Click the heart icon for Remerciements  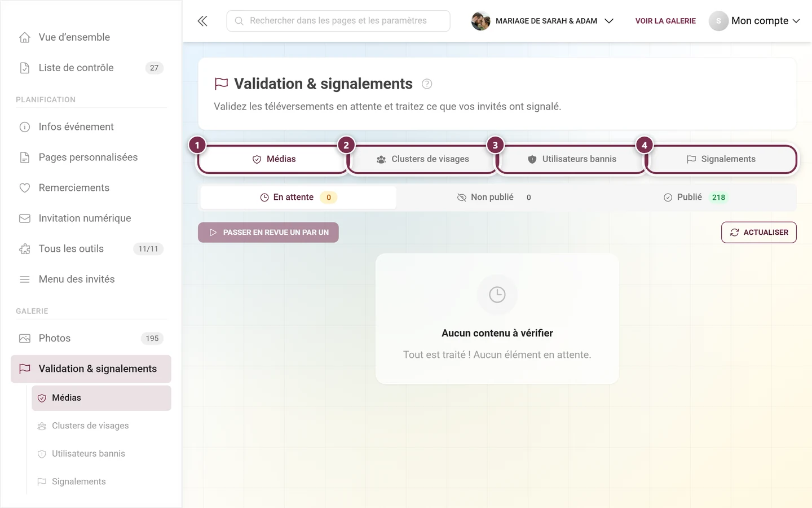(x=25, y=188)
